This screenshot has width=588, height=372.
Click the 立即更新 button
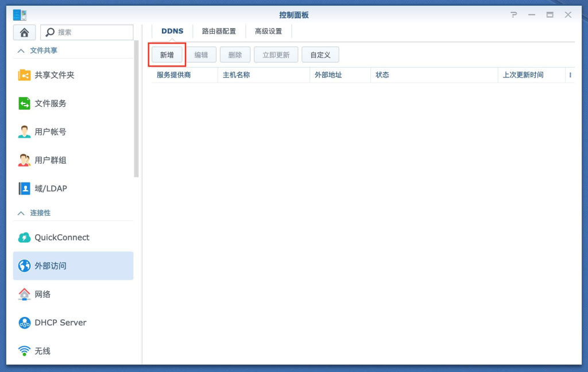276,55
